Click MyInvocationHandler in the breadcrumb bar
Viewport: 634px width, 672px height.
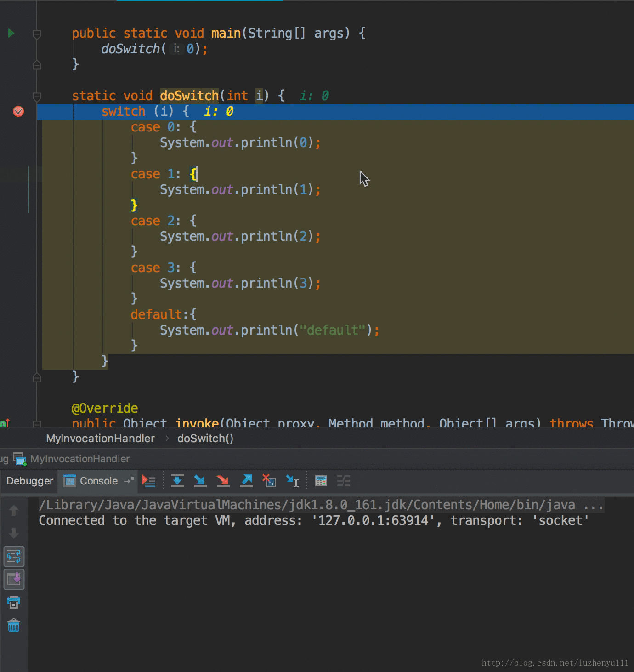tap(100, 439)
